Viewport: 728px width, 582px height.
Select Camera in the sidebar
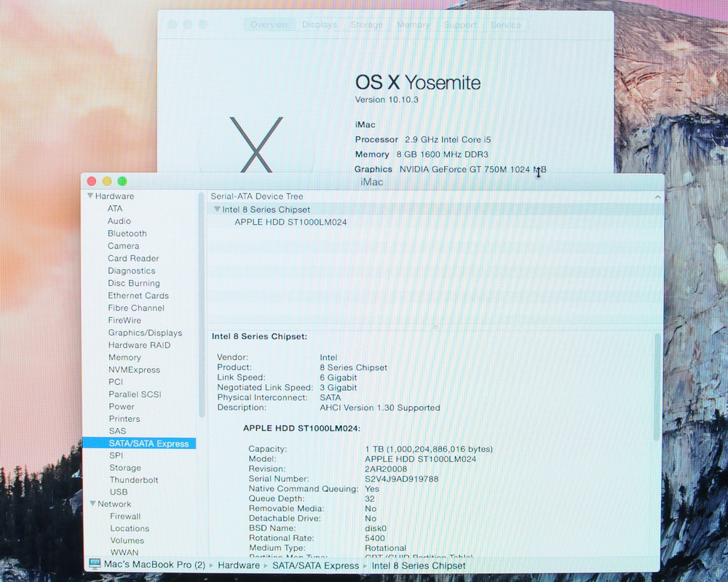pyautogui.click(x=124, y=246)
